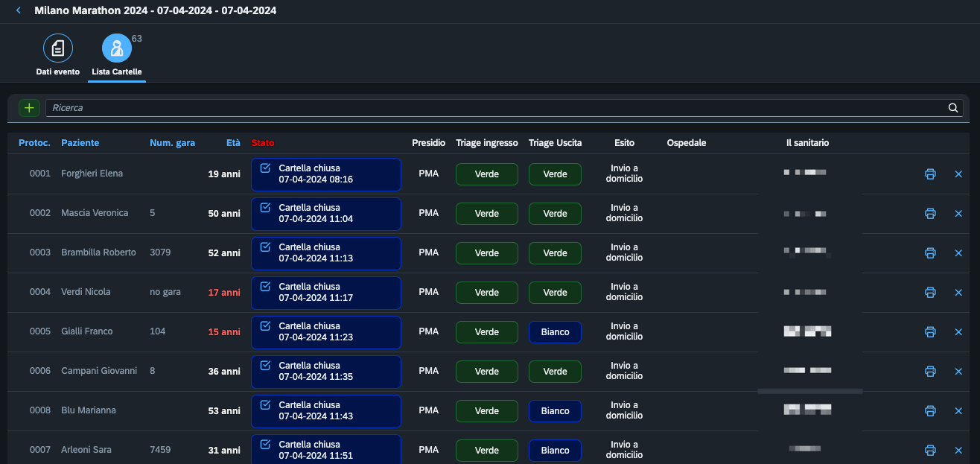The width and height of the screenshot is (980, 464).
Task: Go back with the top-left arrow
Action: point(19,10)
